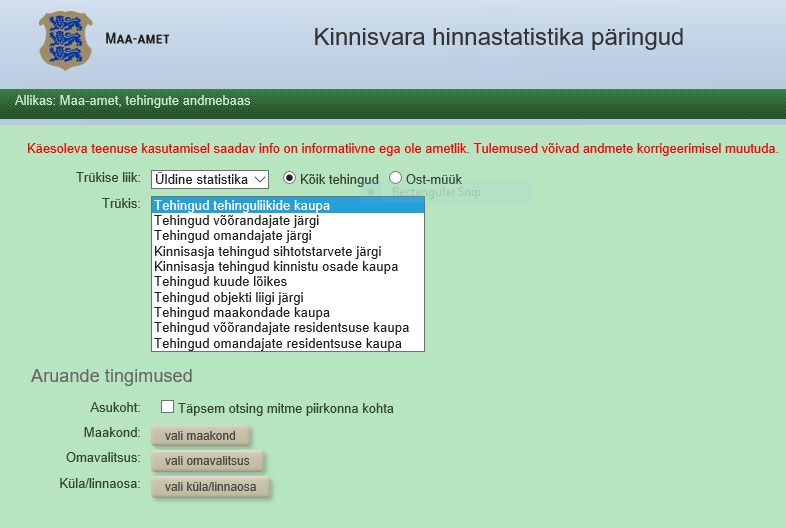This screenshot has width=786, height=528.
Task: Click the Maakond label
Action: (x=112, y=433)
